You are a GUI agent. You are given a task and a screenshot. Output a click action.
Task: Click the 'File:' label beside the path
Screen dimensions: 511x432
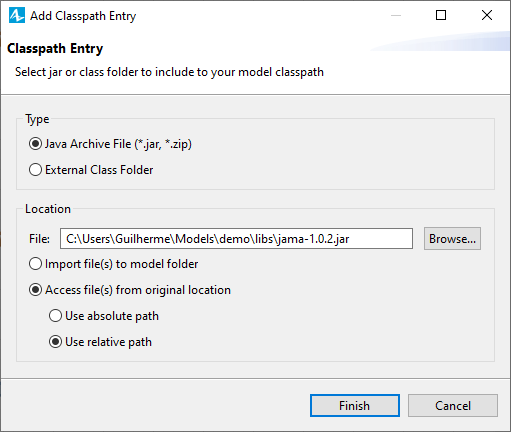[x=39, y=239]
